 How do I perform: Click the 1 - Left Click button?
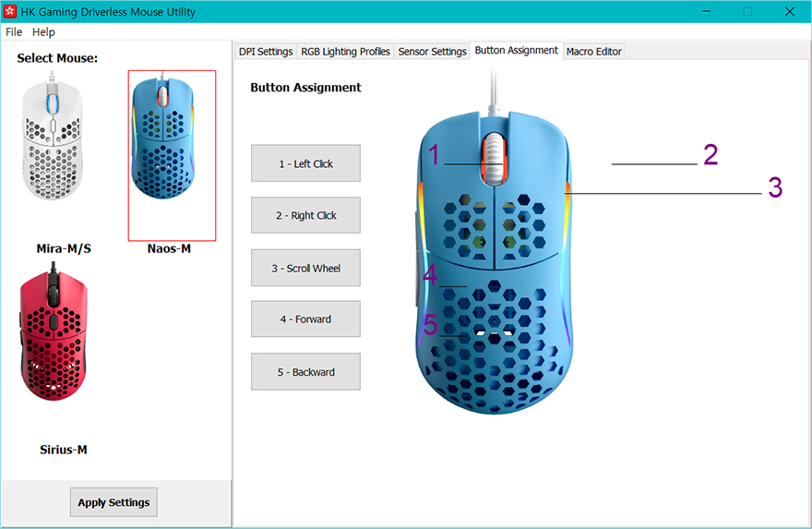click(305, 163)
